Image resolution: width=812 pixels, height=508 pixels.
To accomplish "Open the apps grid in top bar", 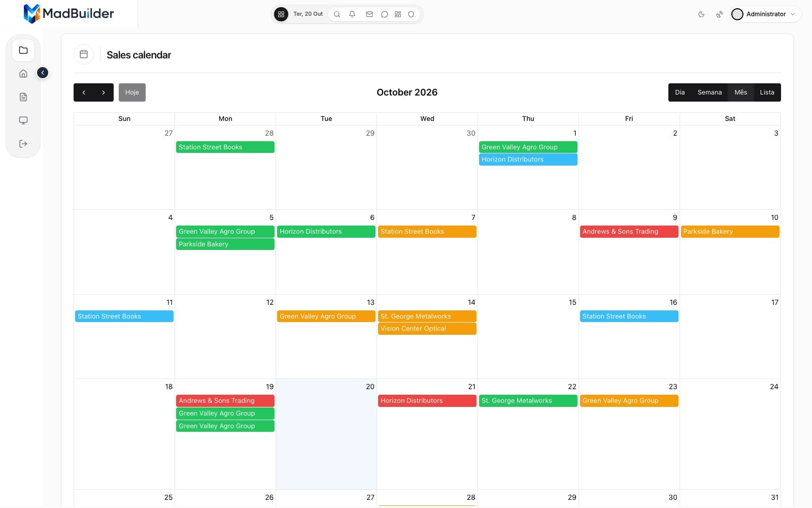I will pos(281,14).
